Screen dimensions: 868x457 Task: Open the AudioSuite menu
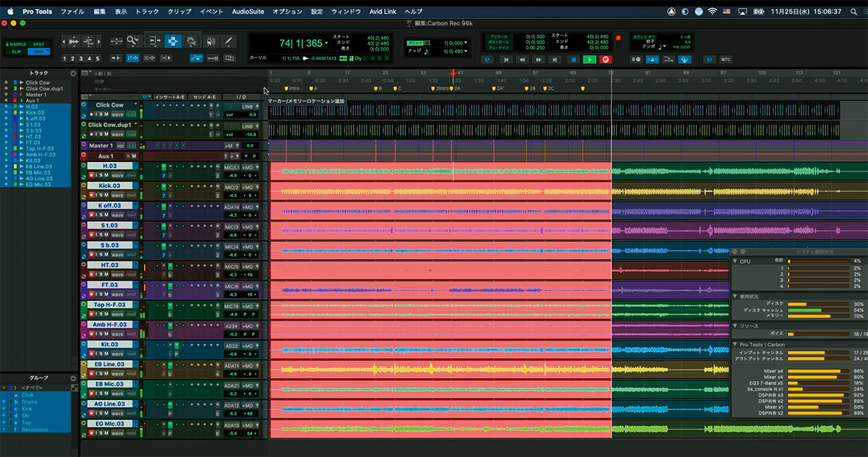click(x=249, y=12)
